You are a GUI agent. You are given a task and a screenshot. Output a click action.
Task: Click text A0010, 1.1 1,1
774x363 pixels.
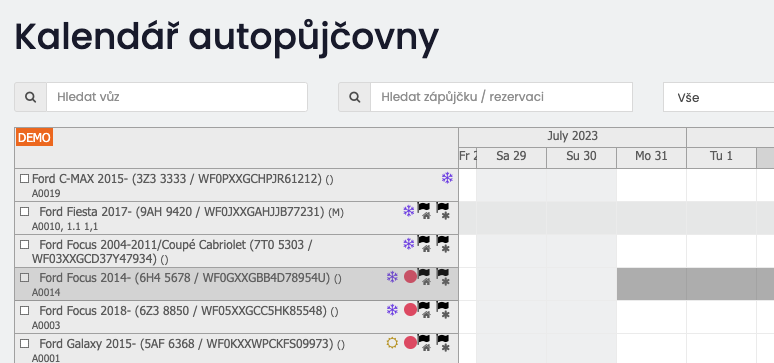tap(65, 227)
